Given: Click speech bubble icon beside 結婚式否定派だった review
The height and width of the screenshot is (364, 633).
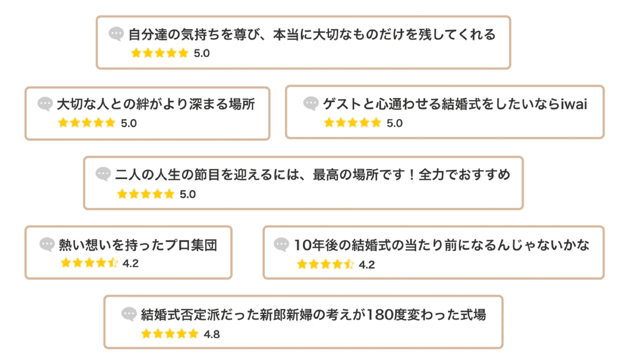Looking at the screenshot, I should click(x=129, y=314).
